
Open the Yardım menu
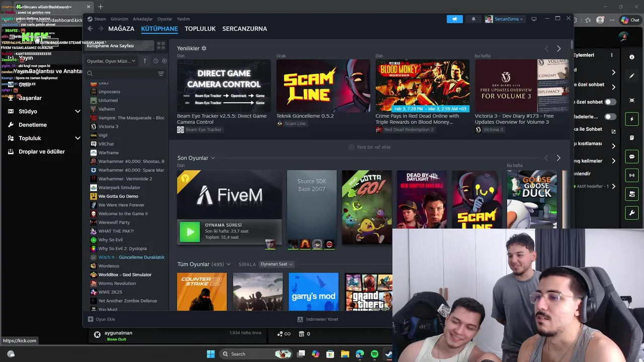click(183, 19)
